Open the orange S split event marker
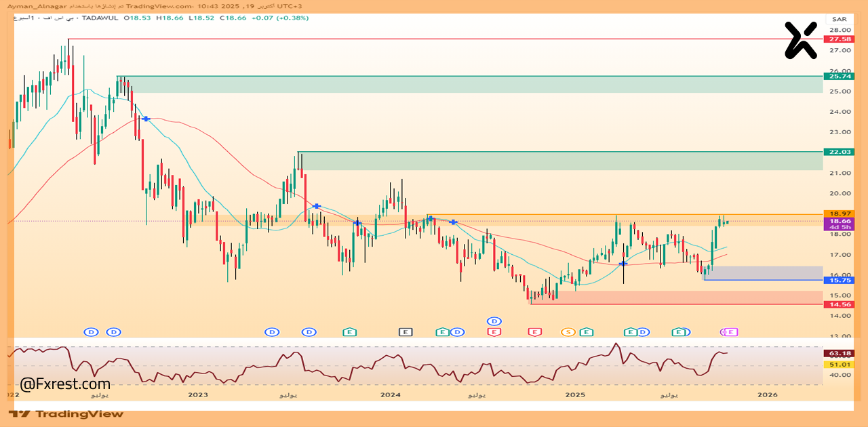The image size is (868, 427). [568, 332]
